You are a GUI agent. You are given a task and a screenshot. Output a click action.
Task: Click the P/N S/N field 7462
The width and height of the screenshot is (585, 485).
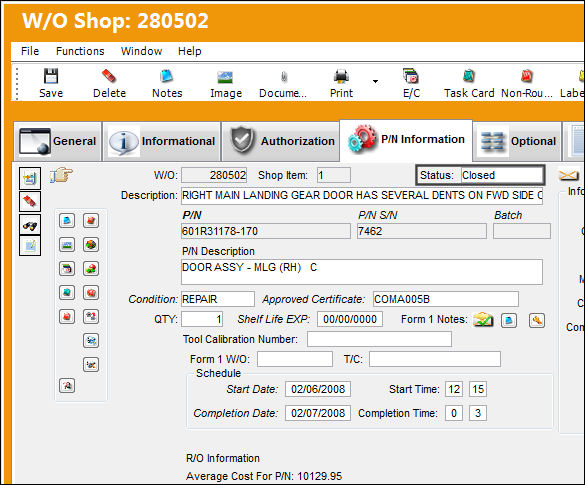[422, 231]
